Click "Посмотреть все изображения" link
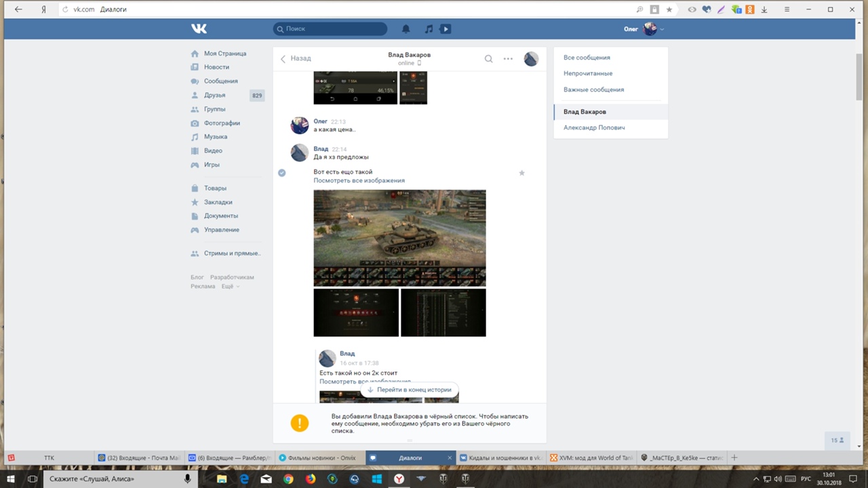Image resolution: width=868 pixels, height=488 pixels. point(359,180)
